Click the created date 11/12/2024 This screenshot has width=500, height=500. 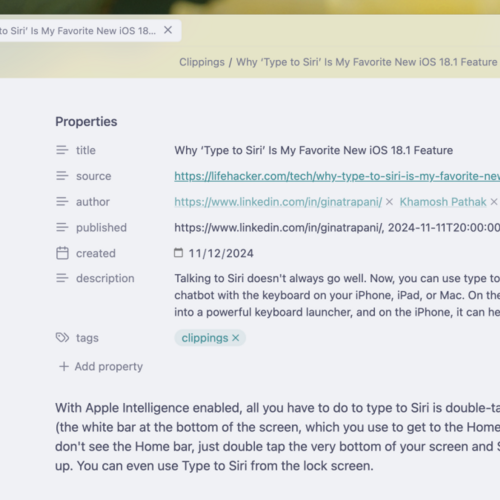(221, 253)
